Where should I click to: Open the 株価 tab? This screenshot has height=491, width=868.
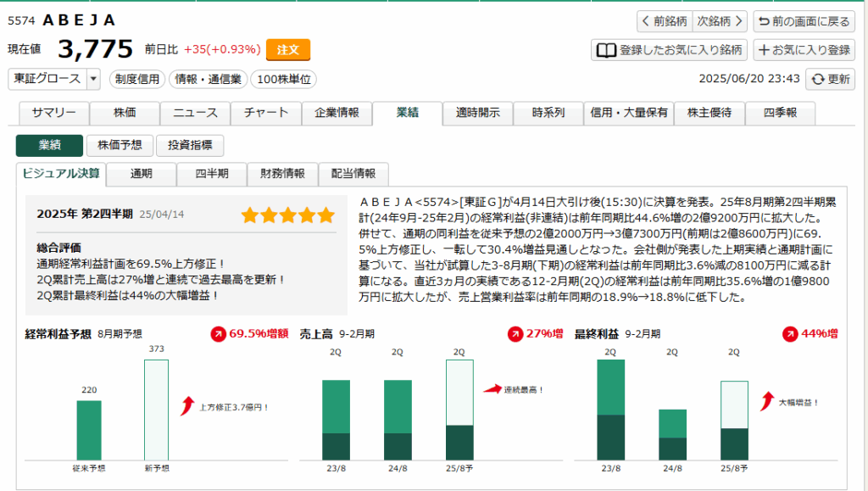coord(125,113)
